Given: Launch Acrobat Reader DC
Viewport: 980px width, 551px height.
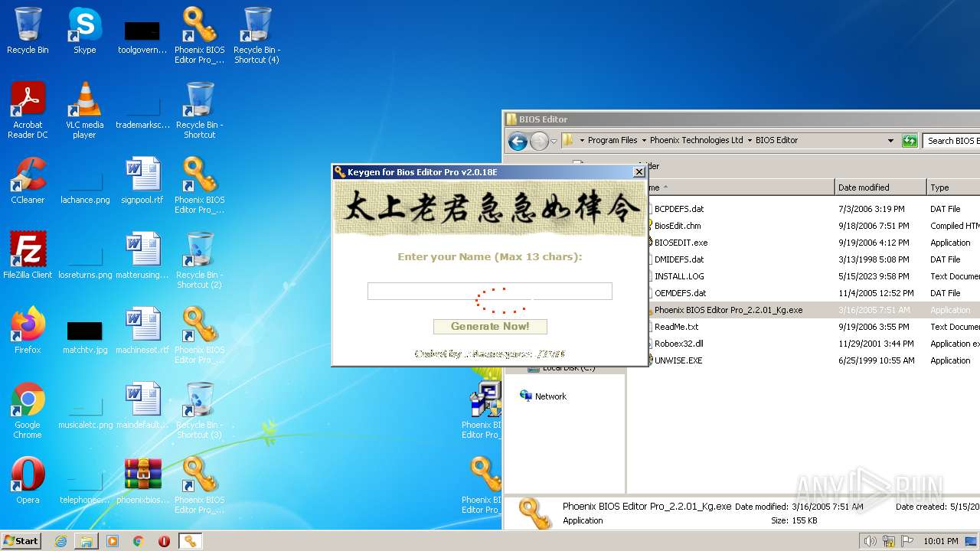Looking at the screenshot, I should [28, 109].
